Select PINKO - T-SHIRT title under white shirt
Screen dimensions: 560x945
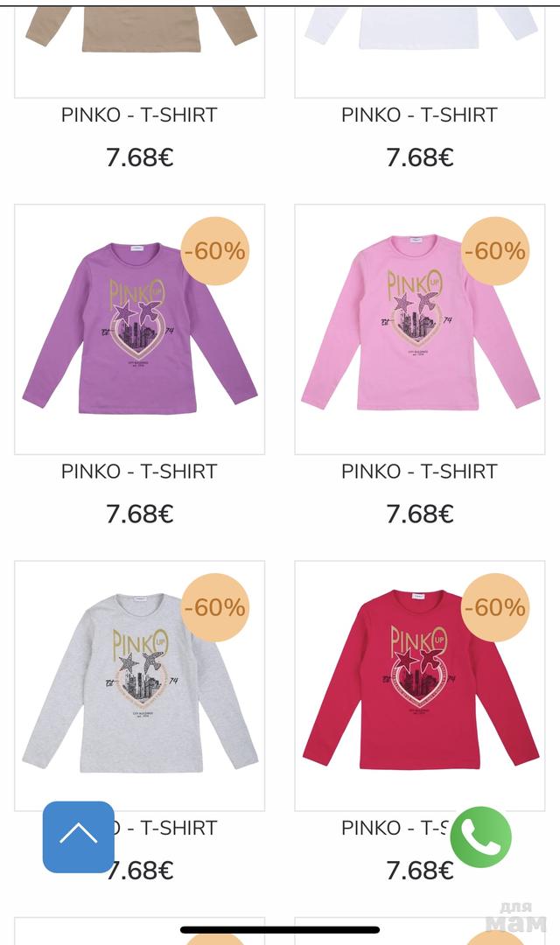[x=419, y=115]
